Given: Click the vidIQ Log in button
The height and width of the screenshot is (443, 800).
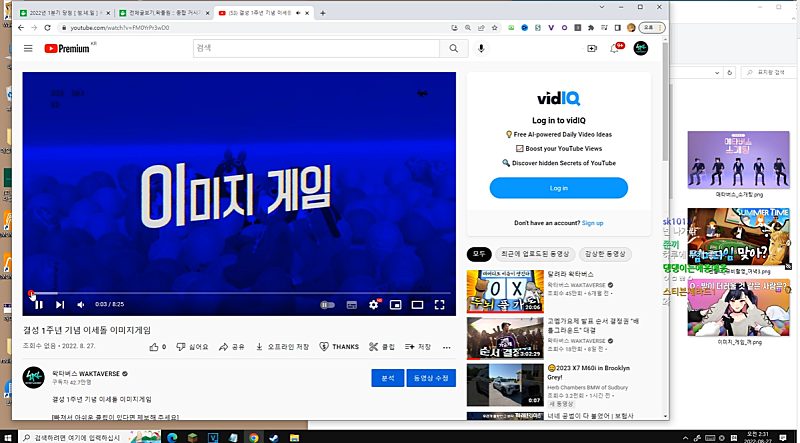Looking at the screenshot, I should tap(559, 188).
